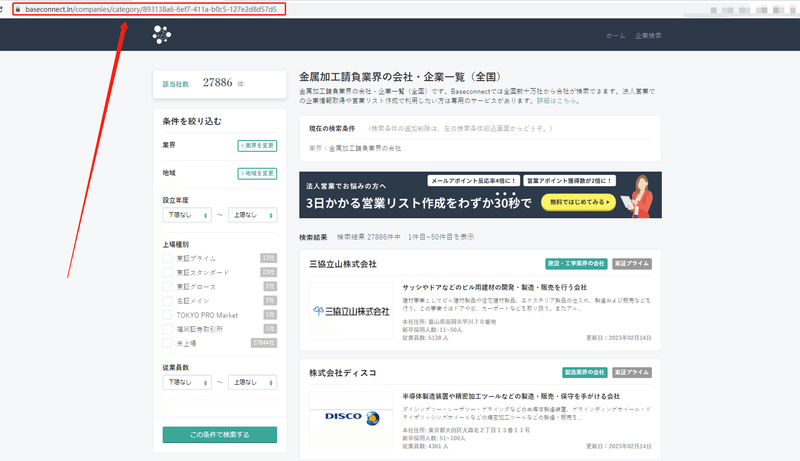
Task: Open the 企業検索 navigation link
Action: click(648, 36)
